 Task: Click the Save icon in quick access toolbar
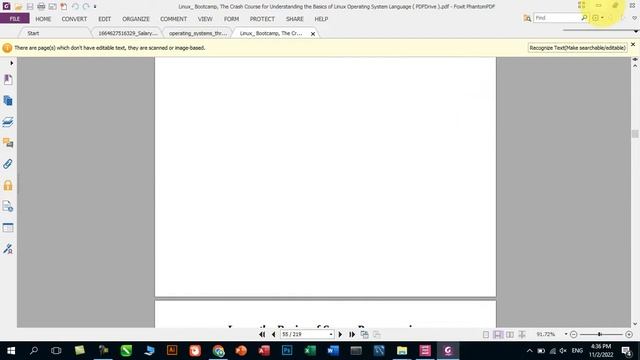coord(30,7)
